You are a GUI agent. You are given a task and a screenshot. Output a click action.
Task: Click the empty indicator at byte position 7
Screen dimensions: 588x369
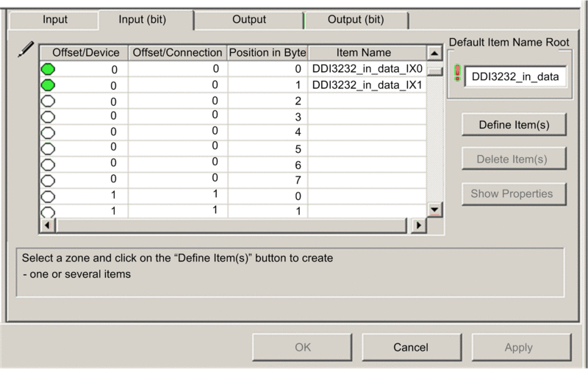pyautogui.click(x=49, y=179)
